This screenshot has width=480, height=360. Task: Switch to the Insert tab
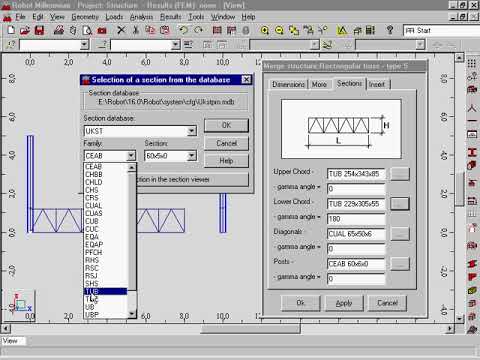click(377, 84)
